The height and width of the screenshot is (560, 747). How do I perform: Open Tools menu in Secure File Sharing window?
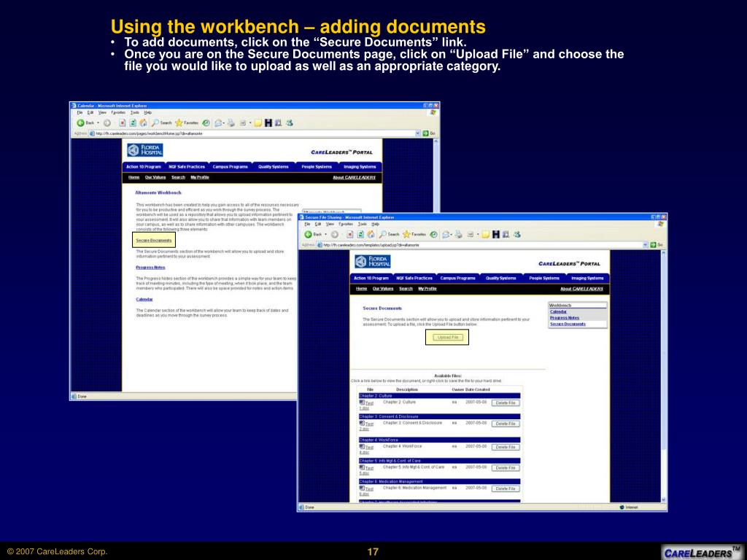pyautogui.click(x=363, y=224)
